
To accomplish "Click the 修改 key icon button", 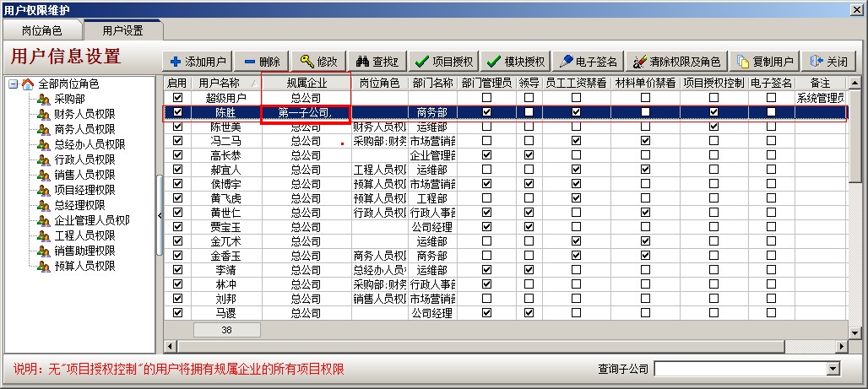I will [x=318, y=62].
